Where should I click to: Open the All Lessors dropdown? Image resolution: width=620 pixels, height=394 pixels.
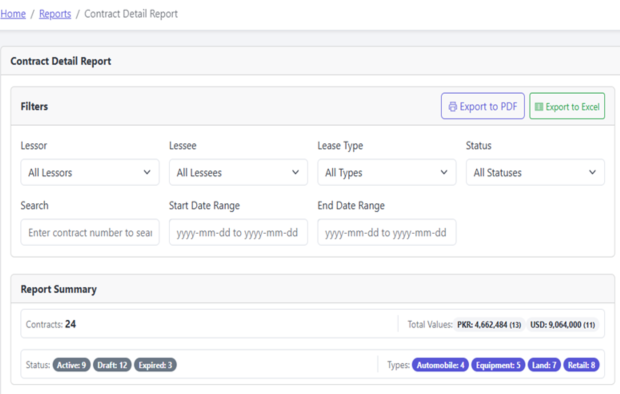[x=90, y=172]
